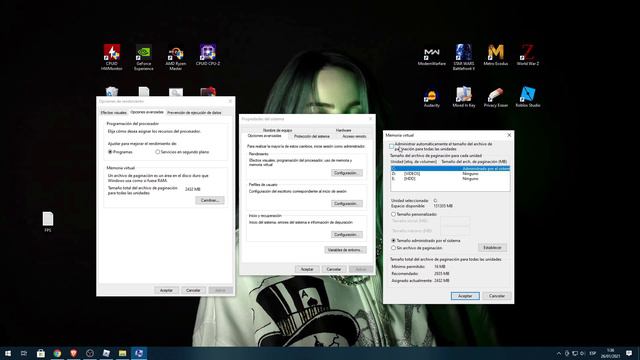
Task: Open the Windows Start menu
Action: [x=8, y=353]
